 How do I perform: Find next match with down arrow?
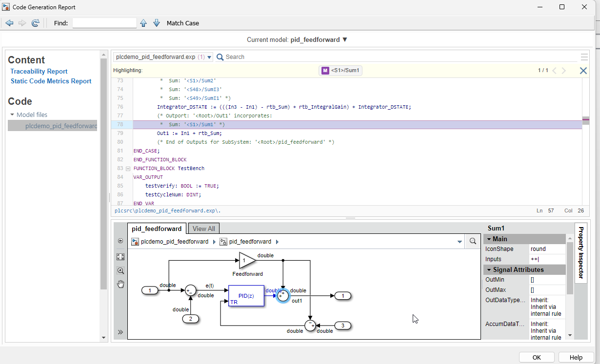pos(157,23)
